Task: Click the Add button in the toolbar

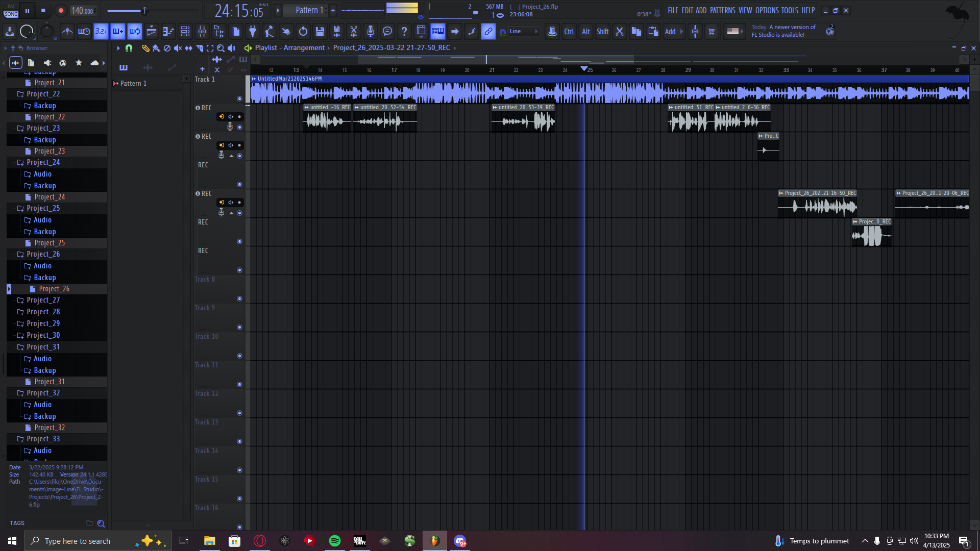Action: (670, 32)
